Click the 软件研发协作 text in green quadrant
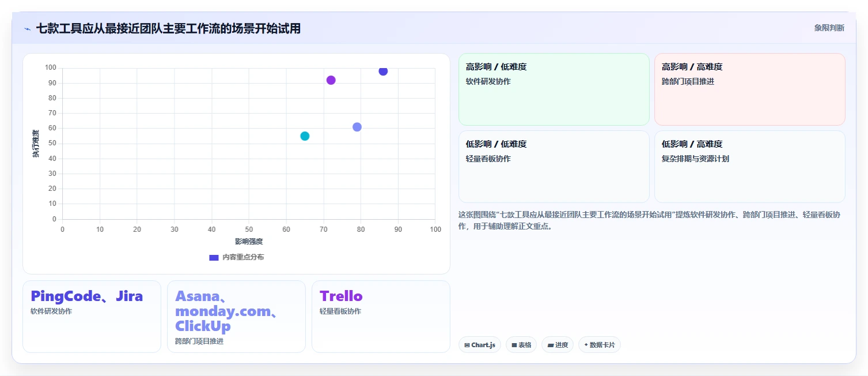The height and width of the screenshot is (376, 868). point(488,81)
